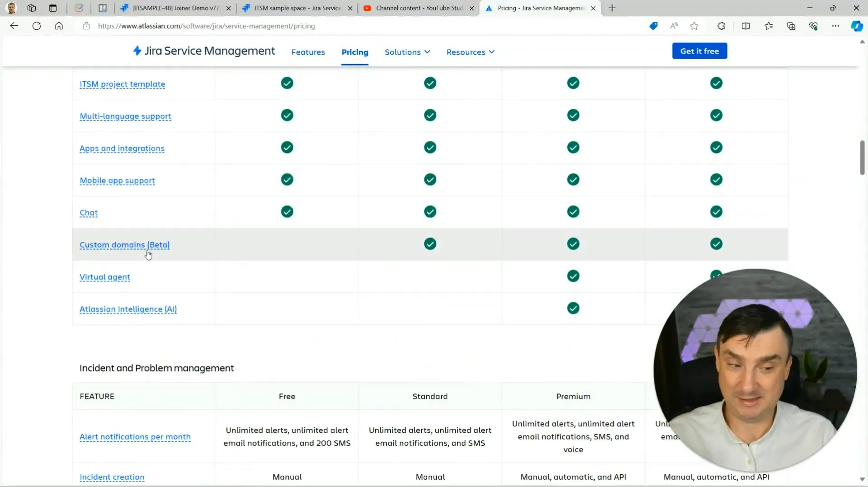Switch to Channel content YouTube Studio tab

419,8
